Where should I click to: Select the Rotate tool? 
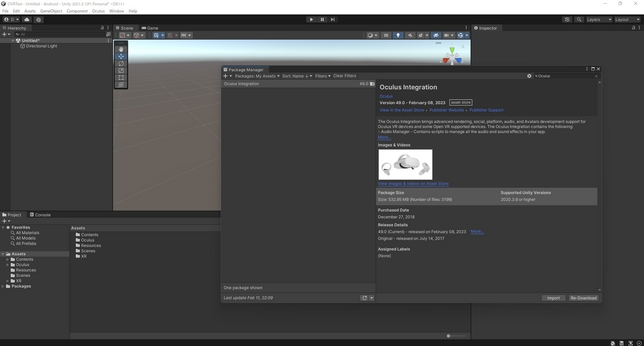[121, 63]
